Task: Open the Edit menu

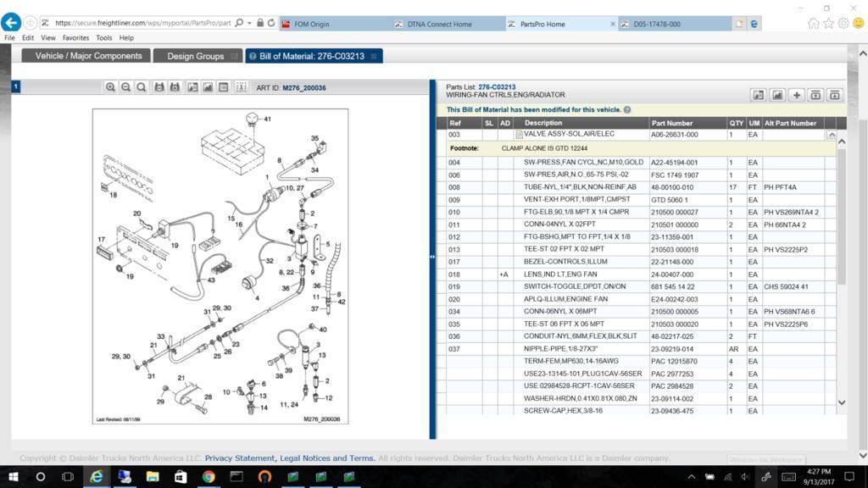Action: (x=28, y=37)
